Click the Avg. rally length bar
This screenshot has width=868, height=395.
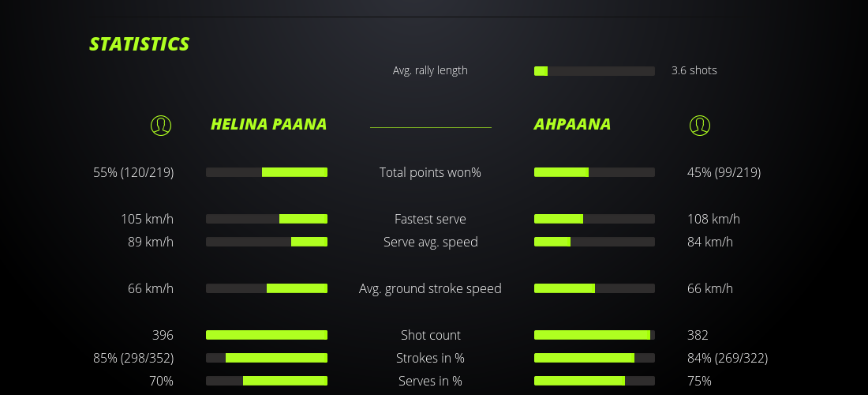594,71
